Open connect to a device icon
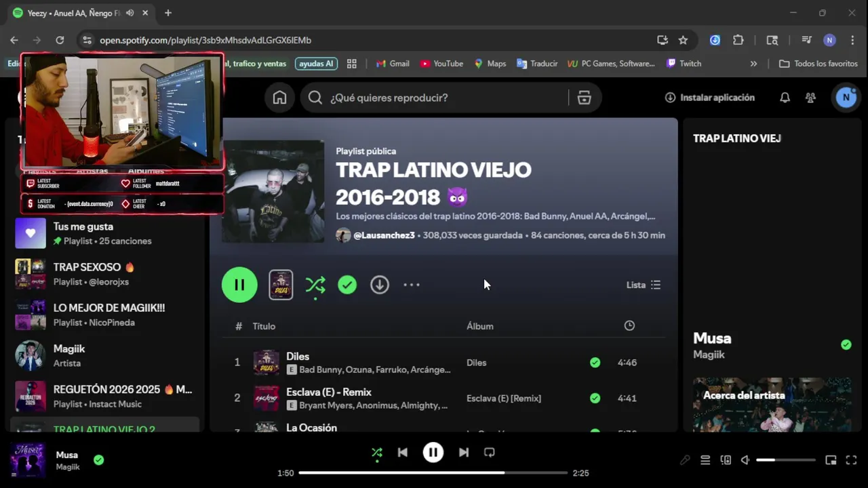Screen dimensions: 868x488 click(726, 460)
